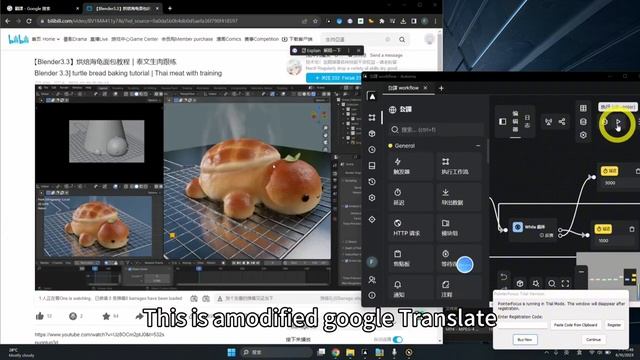Image resolution: width=640 pixels, height=360 pixels.
Task: Delete the lower delay block with trash icon
Action: coord(632,229)
